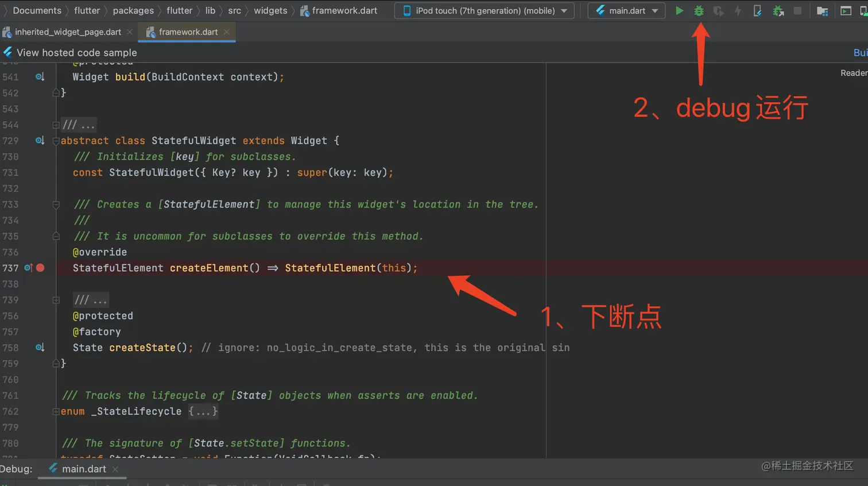Viewport: 868px width, 486px height.
Task: Click packages in the breadcrumb path
Action: click(133, 10)
